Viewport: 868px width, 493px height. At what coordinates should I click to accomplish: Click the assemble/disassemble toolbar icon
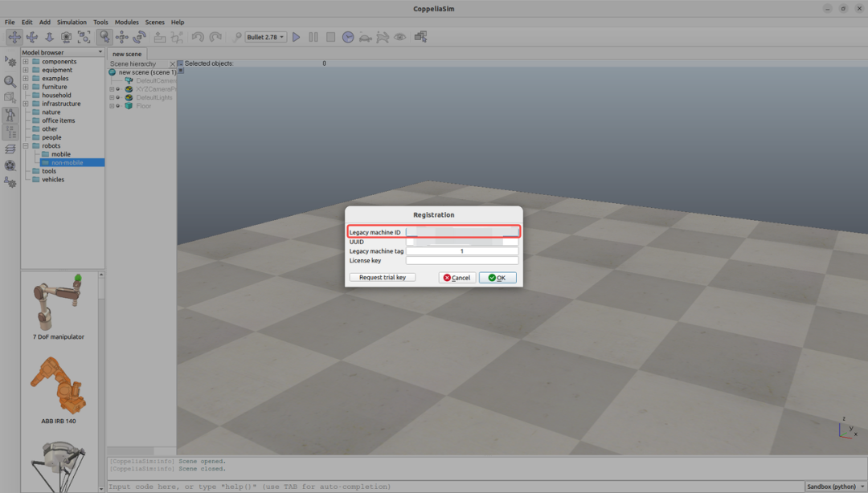coord(160,37)
